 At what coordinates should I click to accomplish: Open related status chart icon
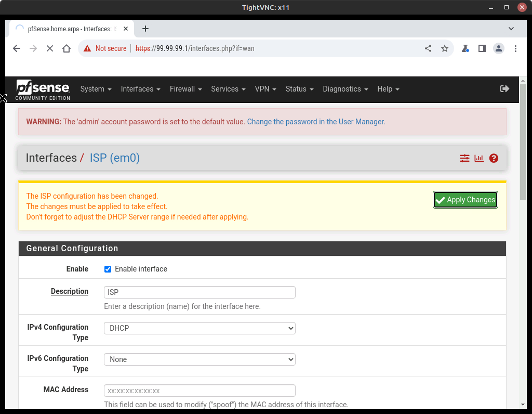click(x=479, y=158)
